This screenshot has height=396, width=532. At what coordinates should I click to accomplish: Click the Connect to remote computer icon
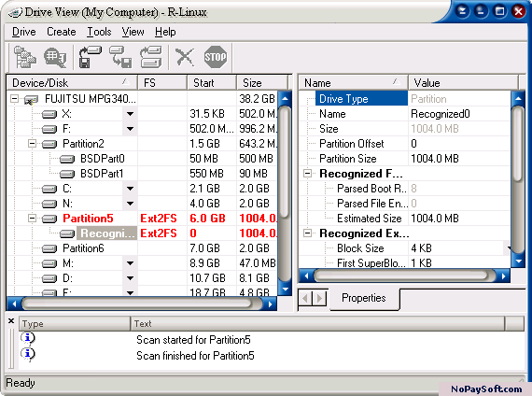25,57
